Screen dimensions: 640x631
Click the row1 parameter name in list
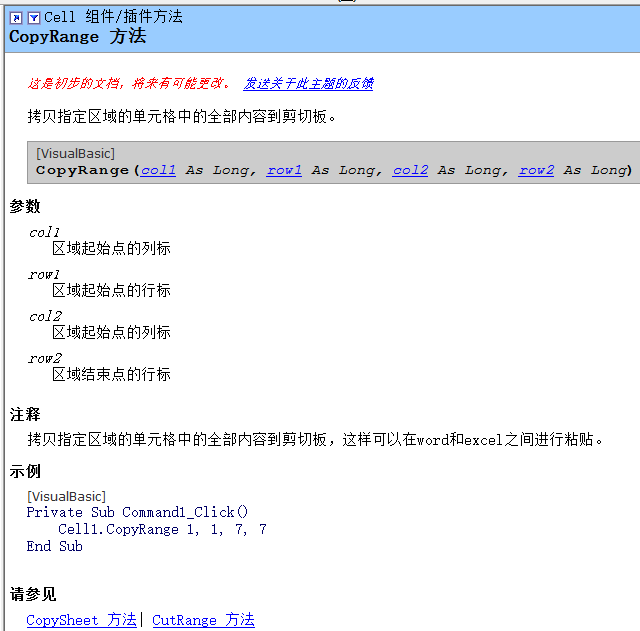coord(44,274)
